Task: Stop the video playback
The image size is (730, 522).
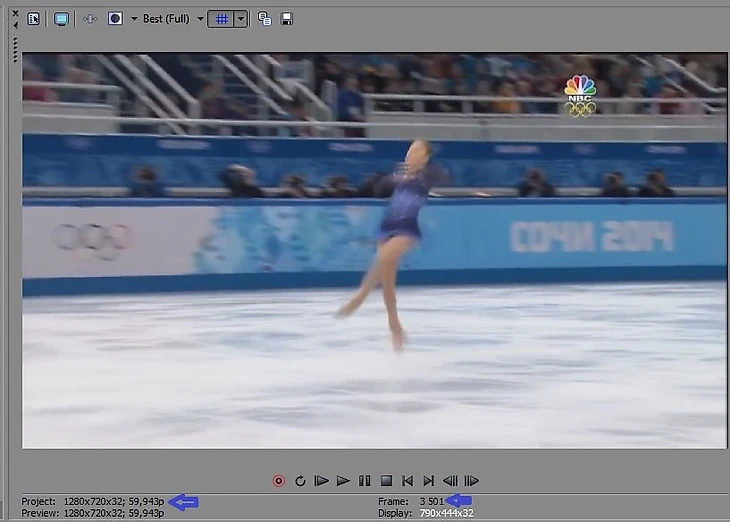Action: (385, 481)
